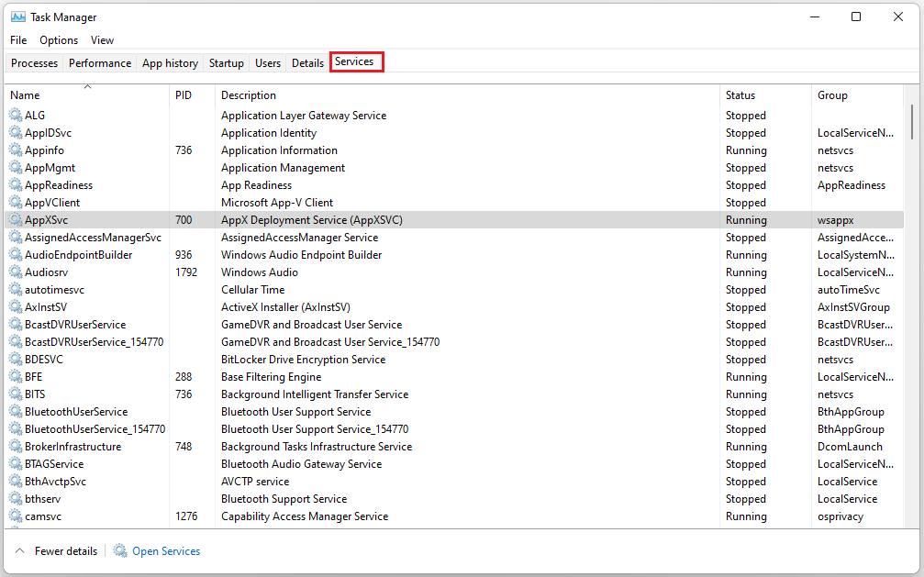
Task: Click the Appinfo service gear icon
Action: pos(15,150)
